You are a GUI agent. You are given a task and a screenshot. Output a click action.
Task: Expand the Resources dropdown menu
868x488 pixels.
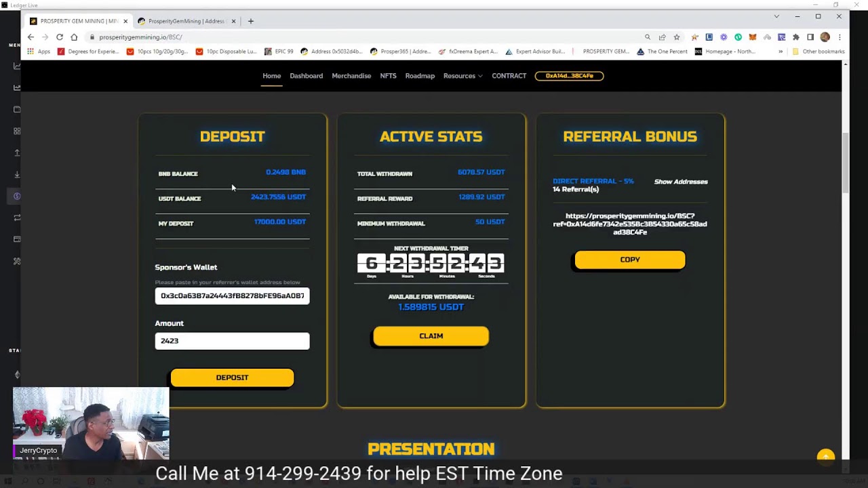[x=463, y=76]
